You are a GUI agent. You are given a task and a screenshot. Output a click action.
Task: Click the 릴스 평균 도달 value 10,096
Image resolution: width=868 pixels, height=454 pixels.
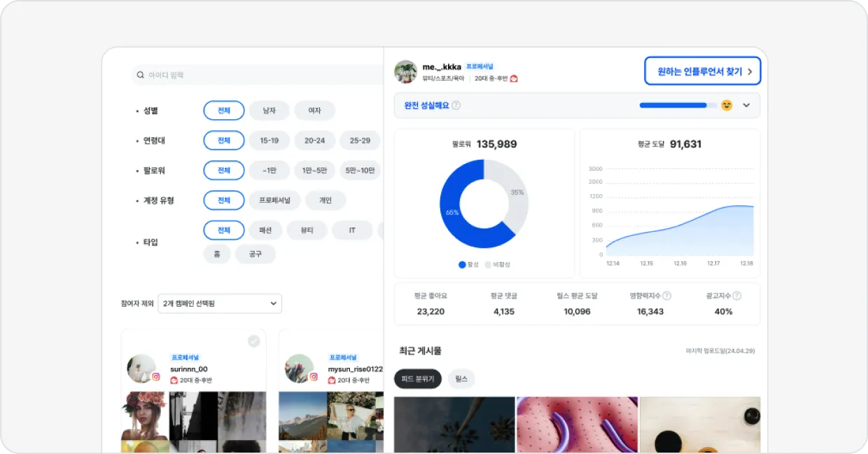[x=577, y=312]
